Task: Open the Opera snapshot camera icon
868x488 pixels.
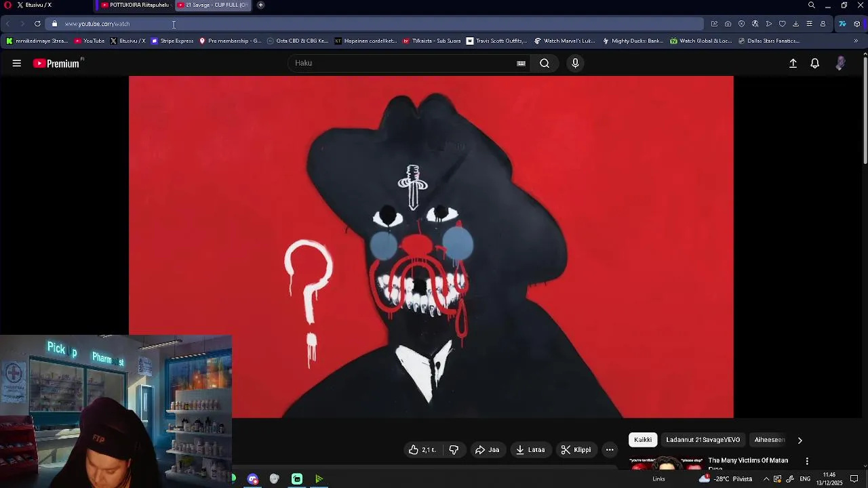Action: 728,24
